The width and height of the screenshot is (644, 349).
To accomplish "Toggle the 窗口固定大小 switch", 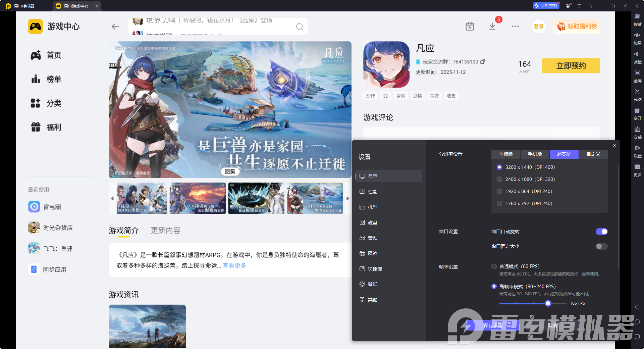I will (x=602, y=246).
